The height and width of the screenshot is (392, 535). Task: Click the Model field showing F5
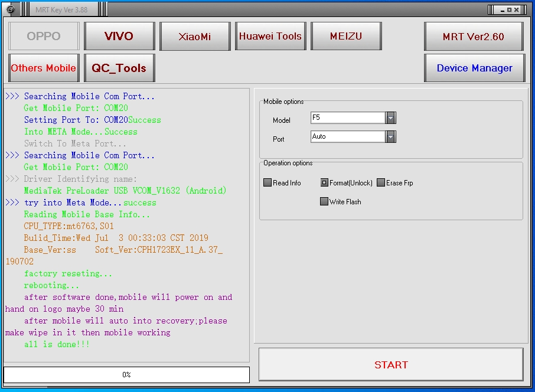click(x=348, y=117)
